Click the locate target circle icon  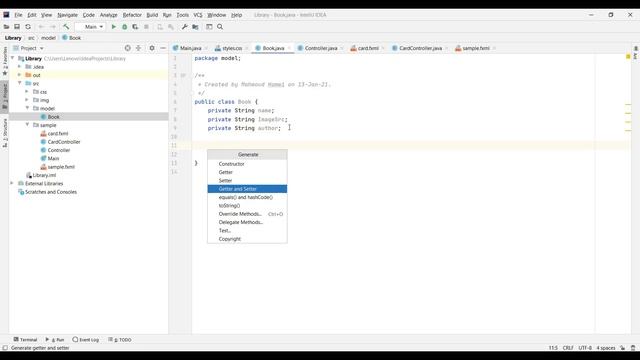(128, 48)
